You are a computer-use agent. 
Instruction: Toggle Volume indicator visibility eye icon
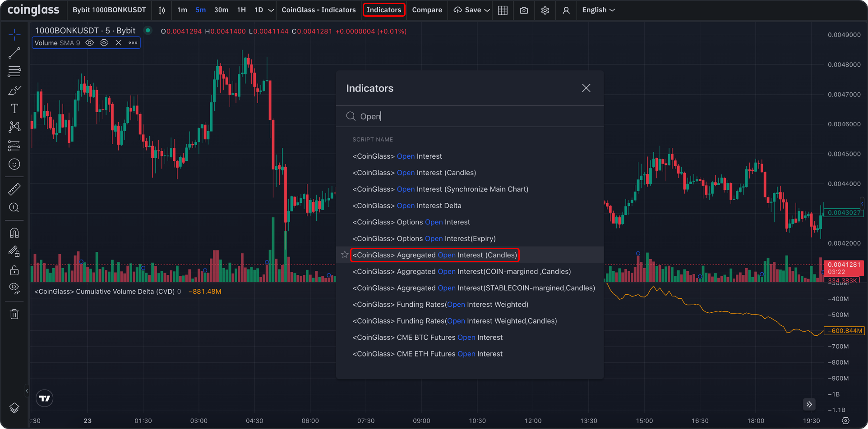pyautogui.click(x=90, y=43)
